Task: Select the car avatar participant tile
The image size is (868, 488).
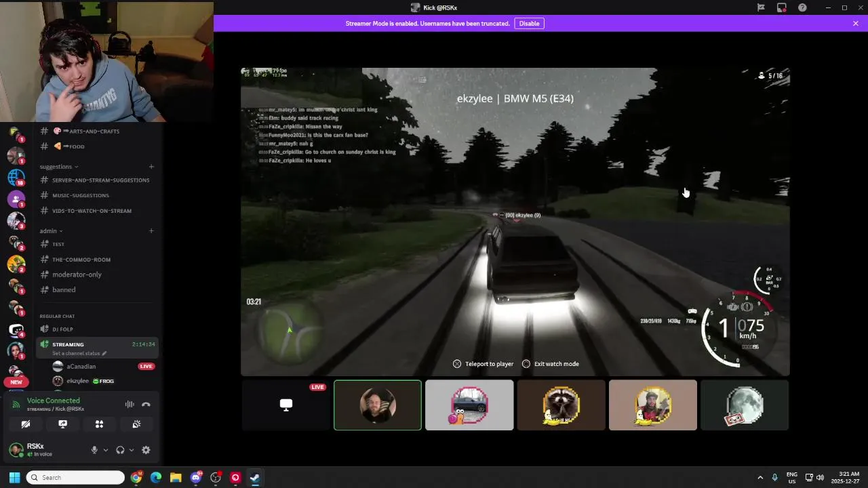Action: (x=469, y=405)
